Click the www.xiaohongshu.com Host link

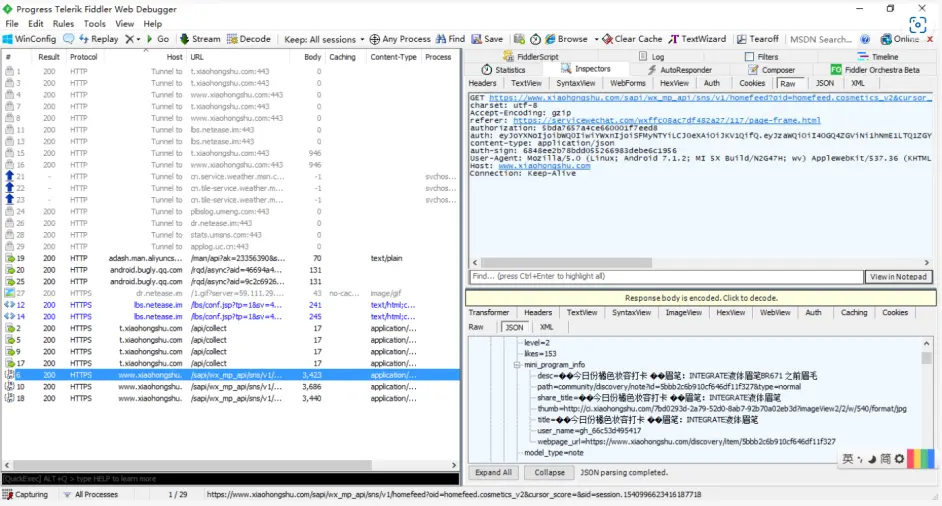click(544, 166)
